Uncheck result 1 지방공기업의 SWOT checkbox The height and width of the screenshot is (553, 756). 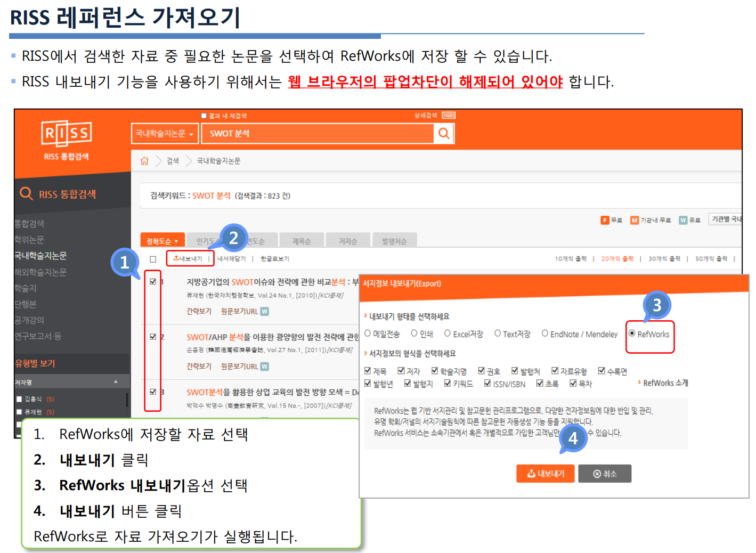(153, 282)
